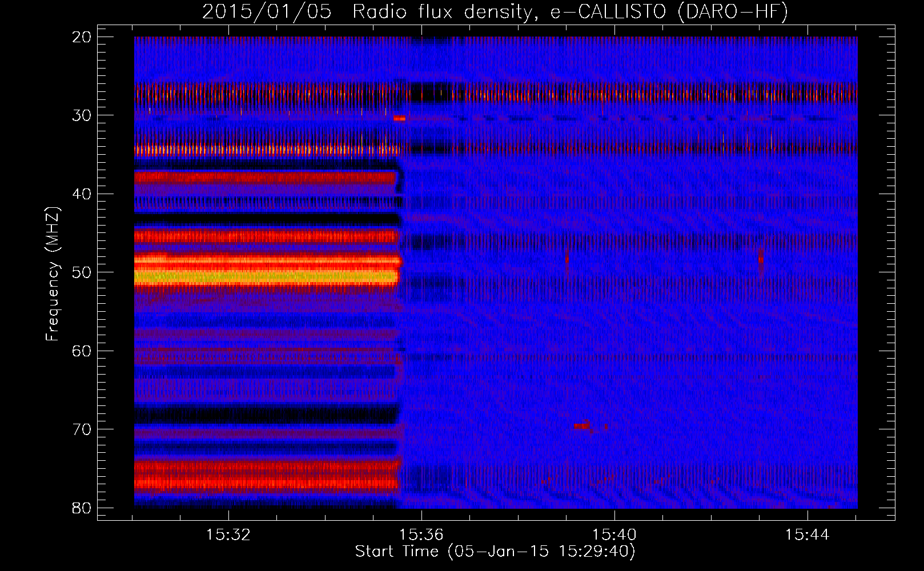
Task: Click the 15:36 time tick label
Action: click(x=421, y=535)
